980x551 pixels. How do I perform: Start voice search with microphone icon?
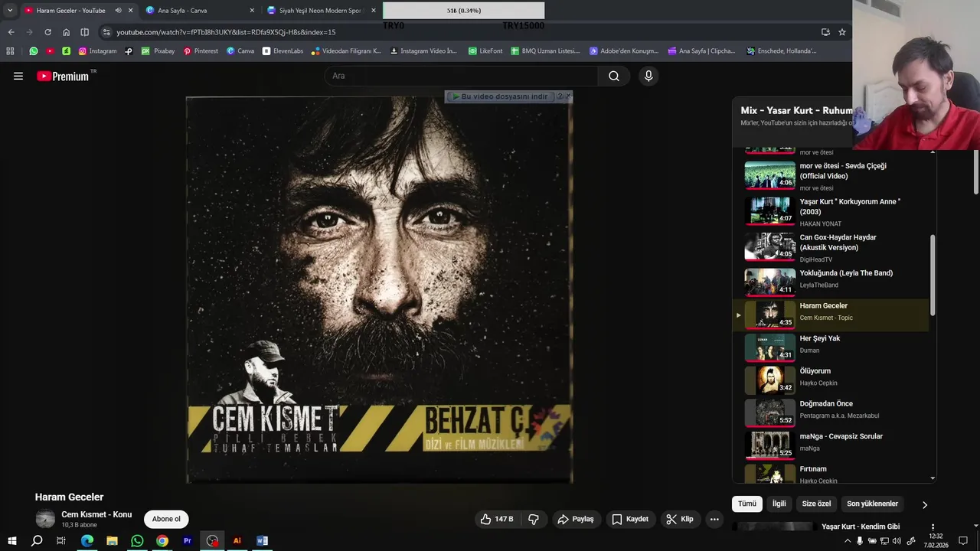648,76
